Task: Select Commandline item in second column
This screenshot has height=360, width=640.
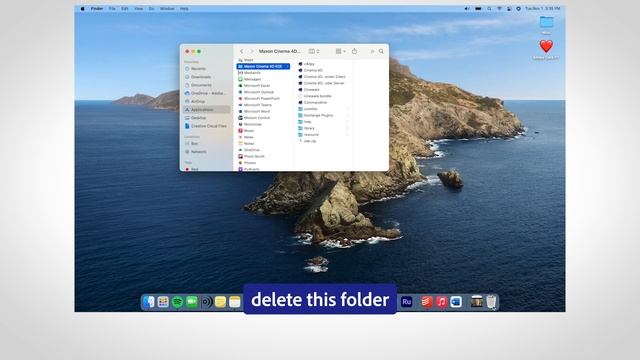Action: point(315,102)
